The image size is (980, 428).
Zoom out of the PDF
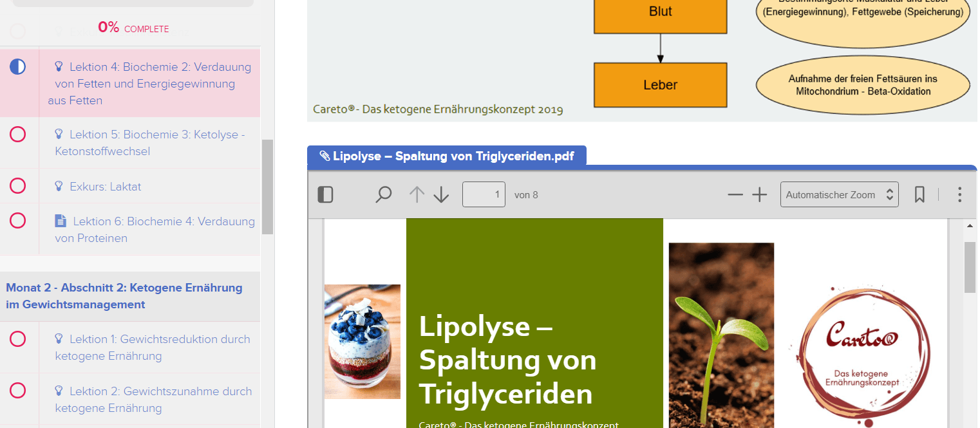[x=735, y=194]
